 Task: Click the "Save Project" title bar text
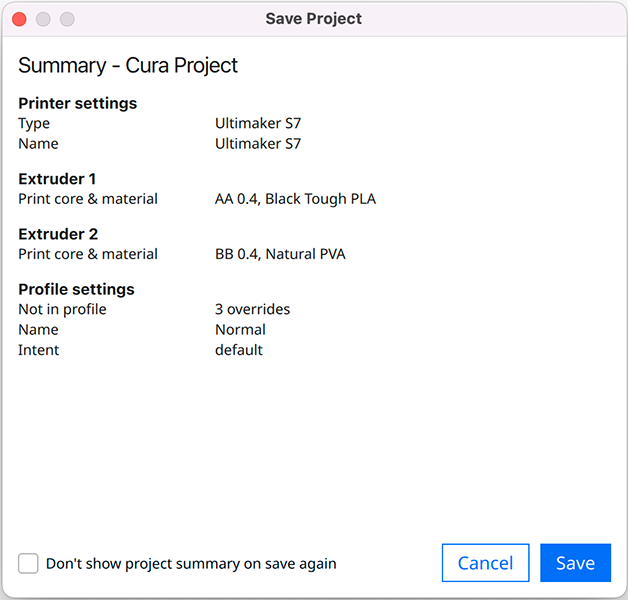click(314, 19)
